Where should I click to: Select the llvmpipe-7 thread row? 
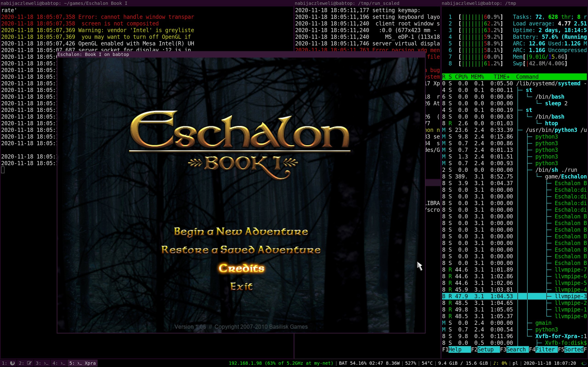click(568, 270)
